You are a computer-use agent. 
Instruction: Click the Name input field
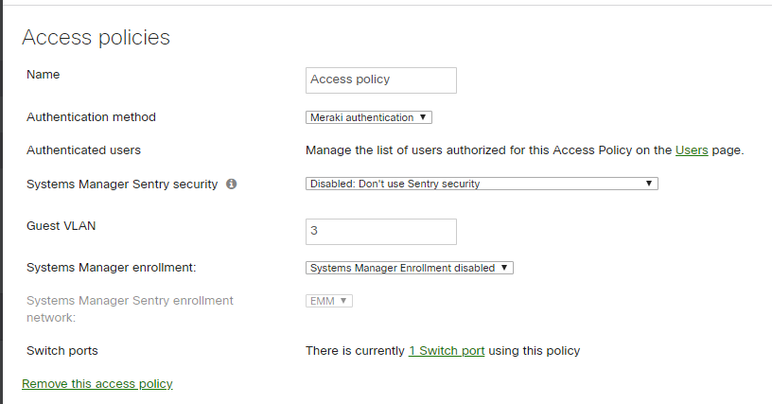pyautogui.click(x=380, y=80)
